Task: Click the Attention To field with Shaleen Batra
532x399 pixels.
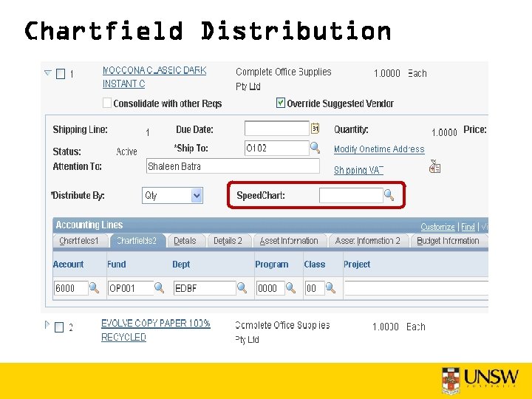Action: pos(233,166)
